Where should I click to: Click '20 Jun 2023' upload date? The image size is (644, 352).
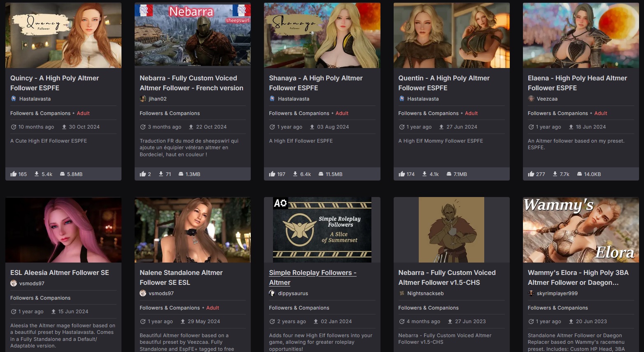pyautogui.click(x=591, y=321)
